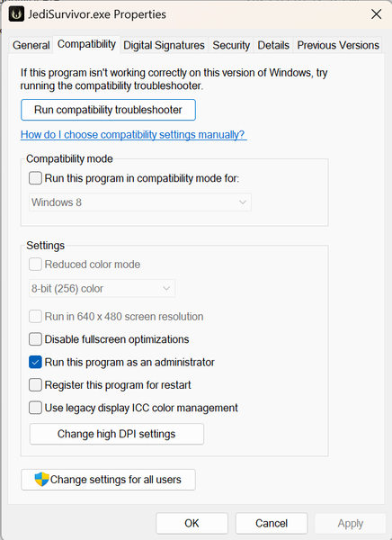Enable Use legacy display ICC color management
This screenshot has width=392, height=540.
[35, 408]
